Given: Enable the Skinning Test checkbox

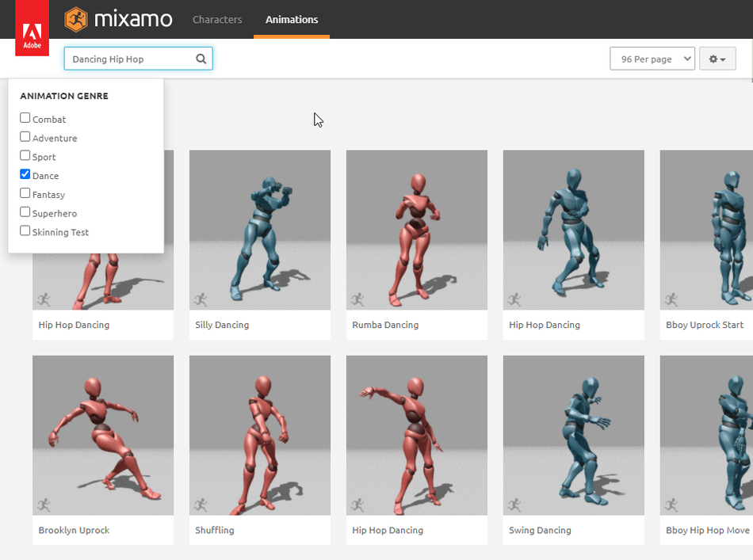Looking at the screenshot, I should tap(24, 231).
